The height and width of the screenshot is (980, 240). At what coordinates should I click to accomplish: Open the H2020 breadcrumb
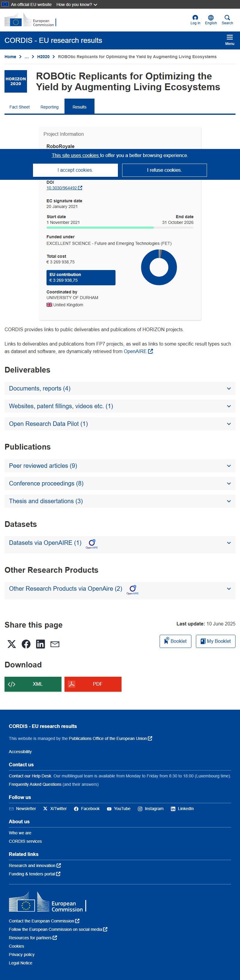coord(43,57)
